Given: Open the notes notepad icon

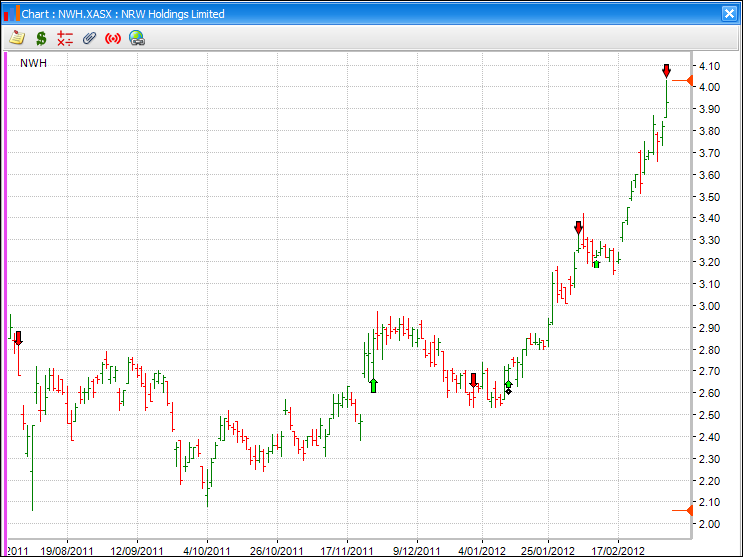Looking at the screenshot, I should 17,38.
